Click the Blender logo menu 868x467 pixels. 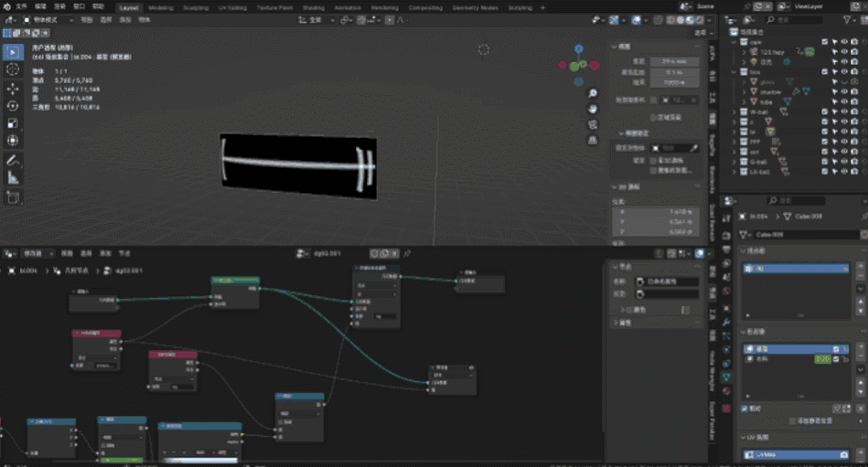(6, 6)
